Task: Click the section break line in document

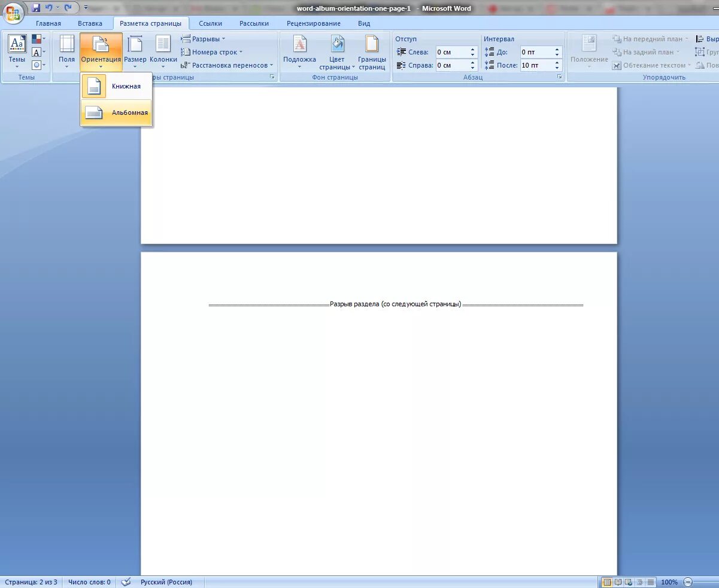Action: [396, 304]
